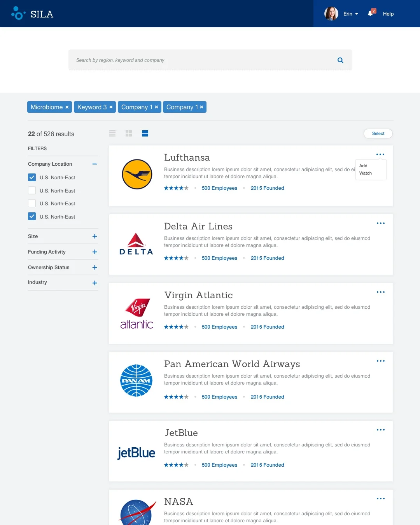Open Virgin Atlantic company title
This screenshot has width=420, height=525.
(198, 295)
